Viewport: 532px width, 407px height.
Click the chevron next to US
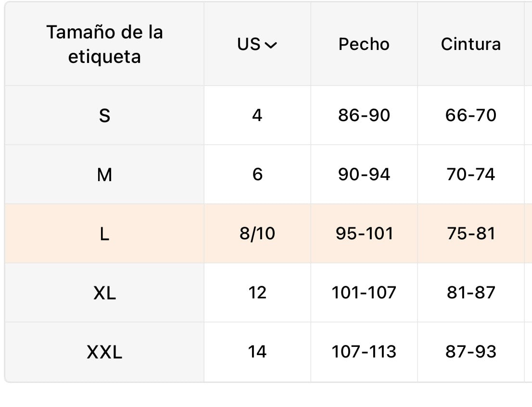[x=271, y=45]
